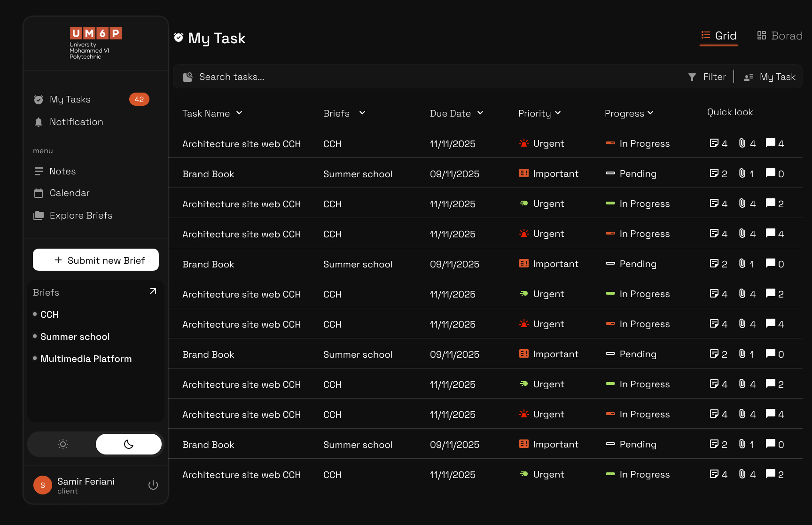This screenshot has height=525, width=812.
Task: Click the comments icon in sixth row
Action: (771, 293)
